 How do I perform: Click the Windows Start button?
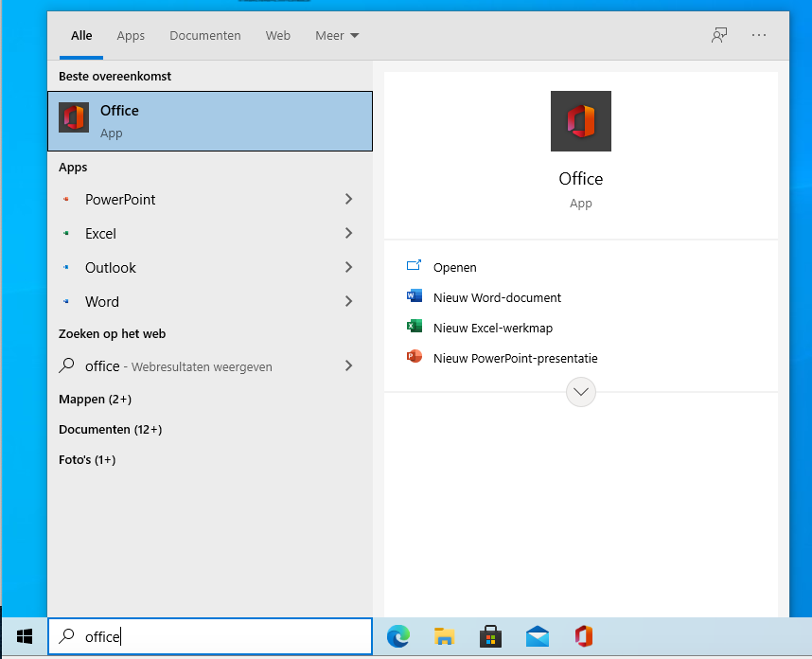pos(25,636)
